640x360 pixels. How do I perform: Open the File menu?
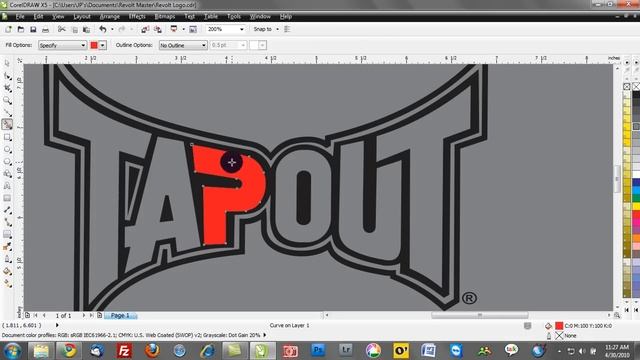[20, 17]
